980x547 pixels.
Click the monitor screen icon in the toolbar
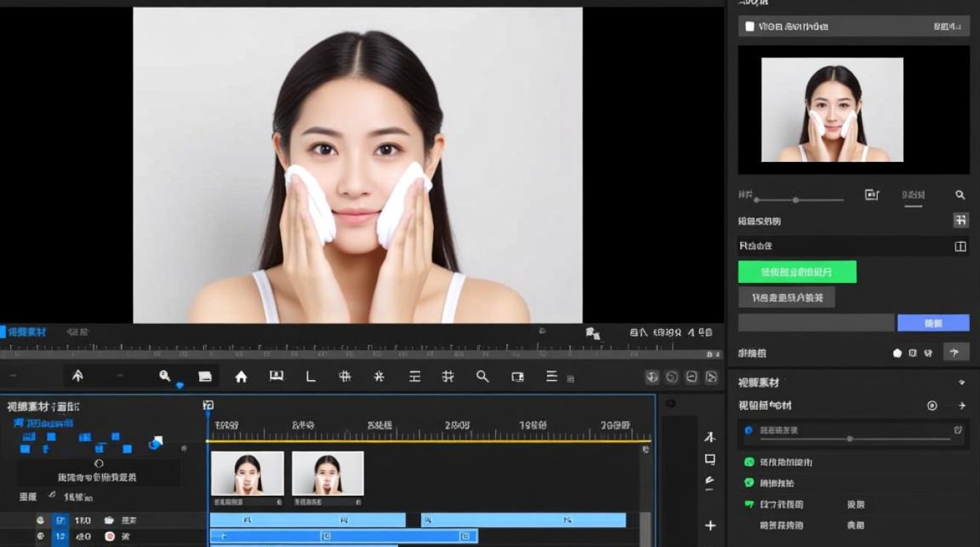276,376
